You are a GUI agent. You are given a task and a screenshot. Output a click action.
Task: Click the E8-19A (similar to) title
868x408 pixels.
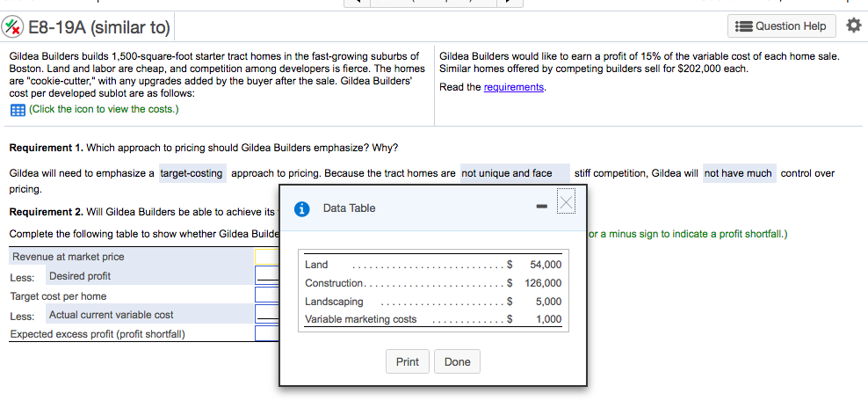[x=99, y=26]
